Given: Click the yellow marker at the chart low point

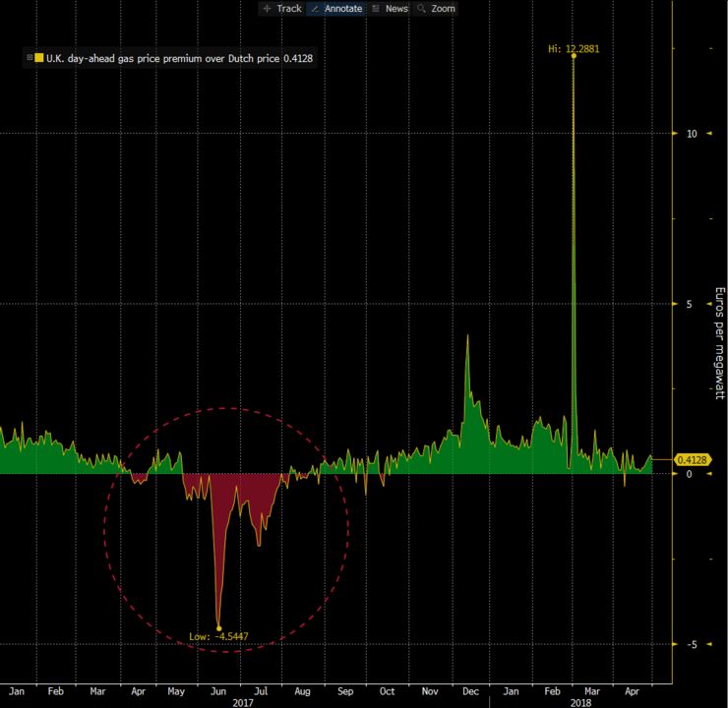Looking at the screenshot, I should (x=219, y=628).
